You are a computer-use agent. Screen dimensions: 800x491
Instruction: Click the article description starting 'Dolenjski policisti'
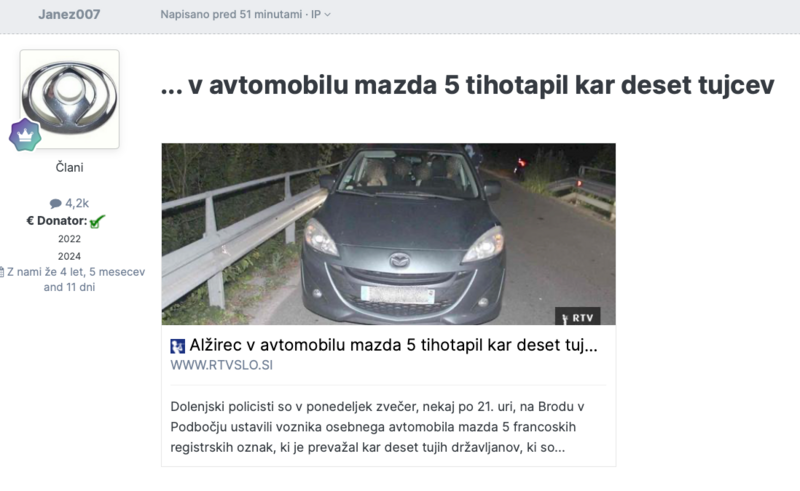pyautogui.click(x=378, y=427)
